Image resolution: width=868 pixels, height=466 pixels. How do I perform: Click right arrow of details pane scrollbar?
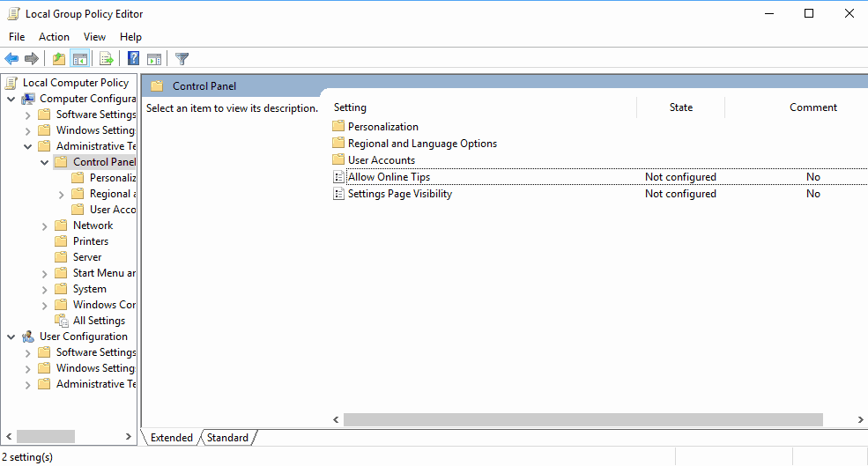[x=861, y=419]
